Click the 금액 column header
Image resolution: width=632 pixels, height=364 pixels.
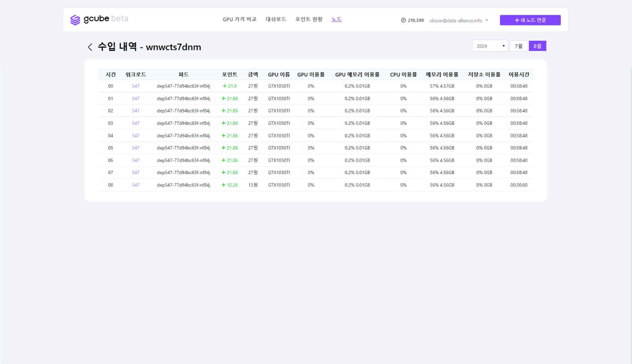pos(253,75)
